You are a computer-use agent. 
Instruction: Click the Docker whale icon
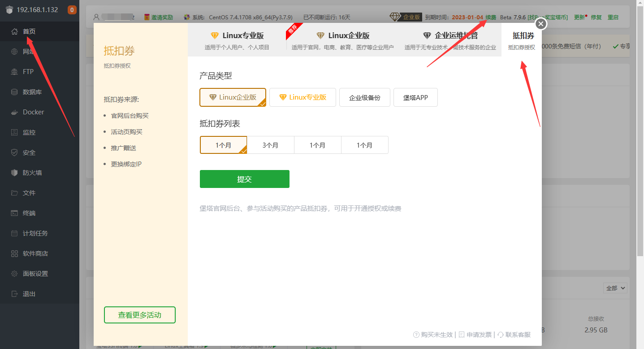click(x=14, y=112)
